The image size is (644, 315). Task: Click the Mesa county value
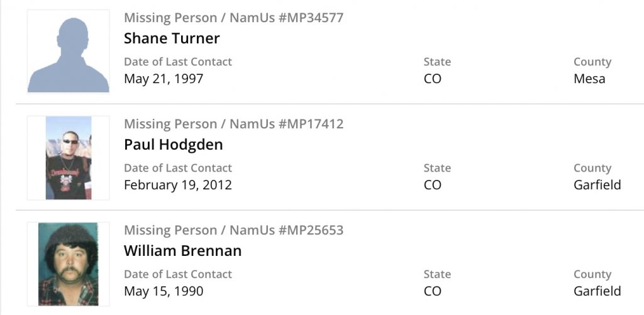(589, 79)
